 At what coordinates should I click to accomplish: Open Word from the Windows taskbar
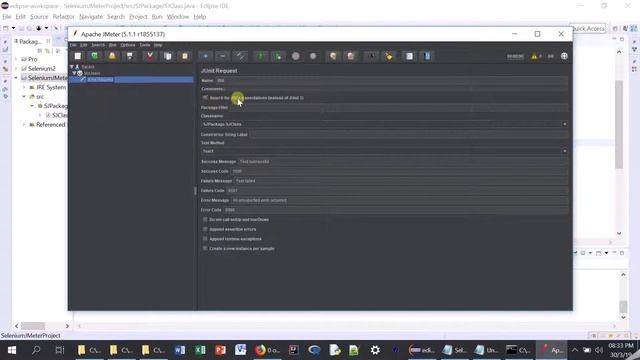[x=180, y=350]
